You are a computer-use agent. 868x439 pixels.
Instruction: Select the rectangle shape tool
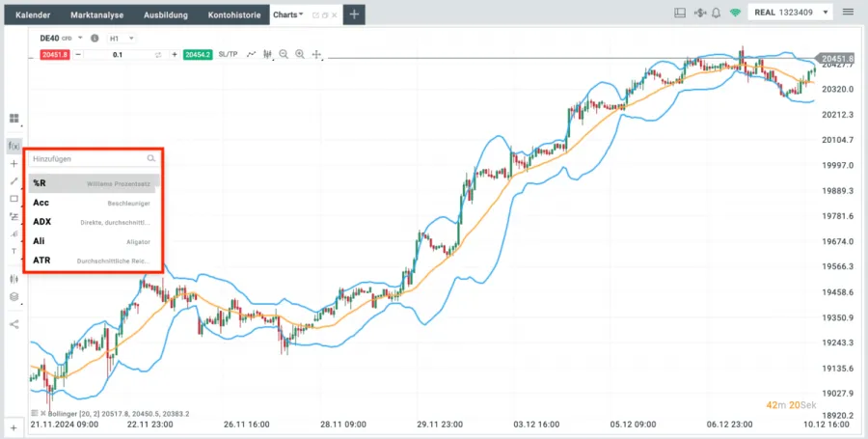click(x=14, y=199)
